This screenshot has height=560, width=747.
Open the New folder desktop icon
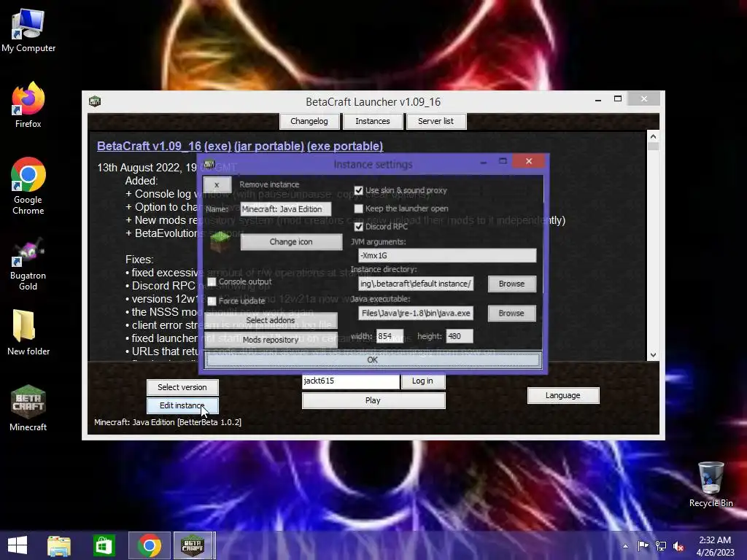pos(28,332)
